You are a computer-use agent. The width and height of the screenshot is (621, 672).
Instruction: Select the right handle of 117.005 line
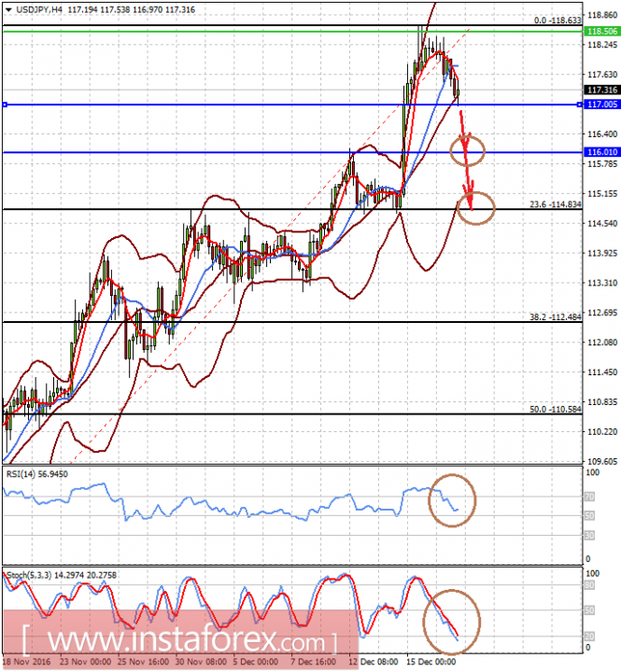(580, 105)
